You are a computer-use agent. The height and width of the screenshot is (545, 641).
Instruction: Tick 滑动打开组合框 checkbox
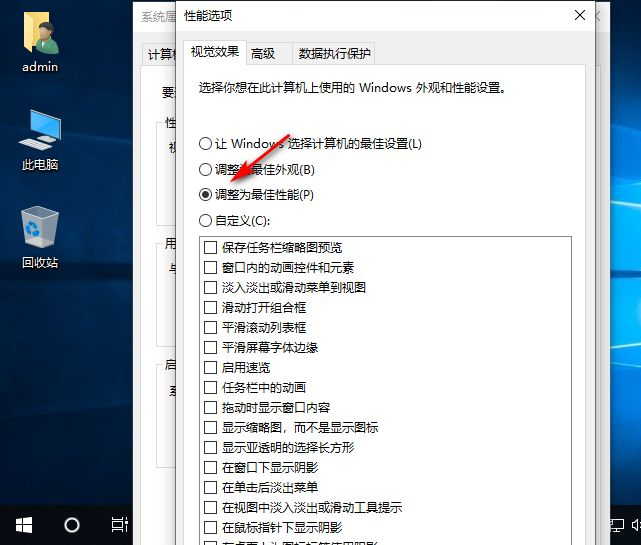pos(210,307)
